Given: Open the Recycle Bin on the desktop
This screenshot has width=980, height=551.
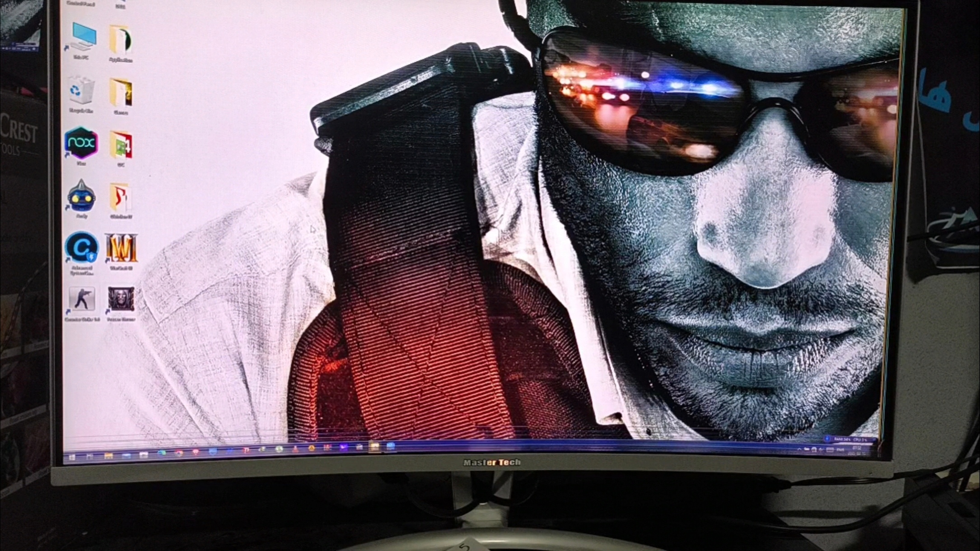Looking at the screenshot, I should (82, 93).
